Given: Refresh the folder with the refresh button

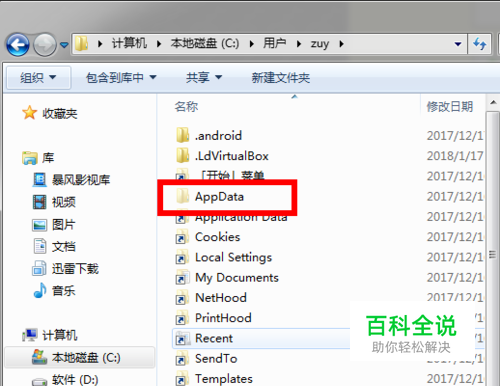Looking at the screenshot, I should 480,44.
